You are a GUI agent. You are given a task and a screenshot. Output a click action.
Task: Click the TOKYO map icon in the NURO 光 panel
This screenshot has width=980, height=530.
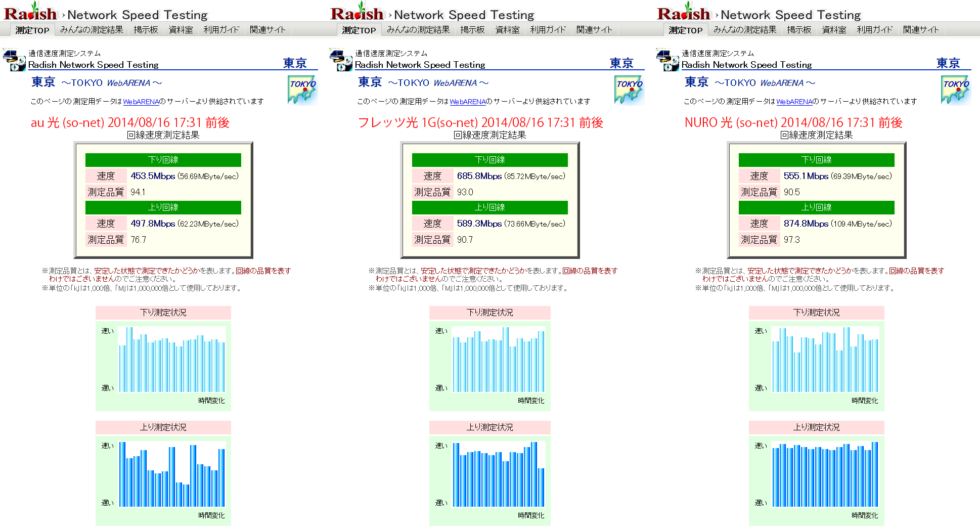click(956, 90)
